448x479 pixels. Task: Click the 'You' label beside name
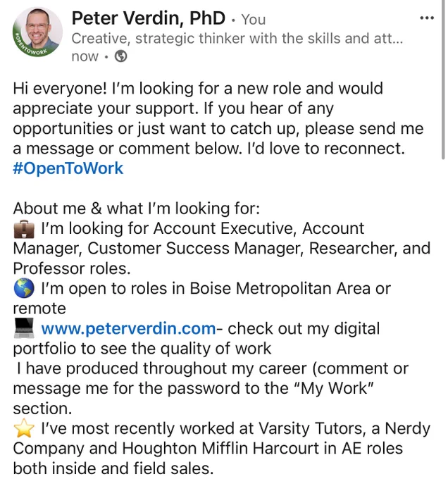[254, 20]
